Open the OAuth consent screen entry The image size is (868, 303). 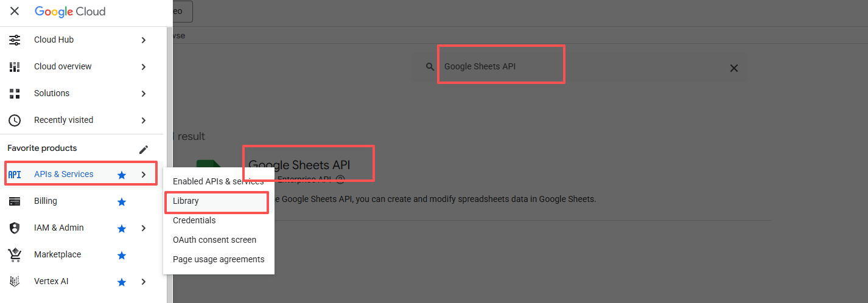point(214,240)
